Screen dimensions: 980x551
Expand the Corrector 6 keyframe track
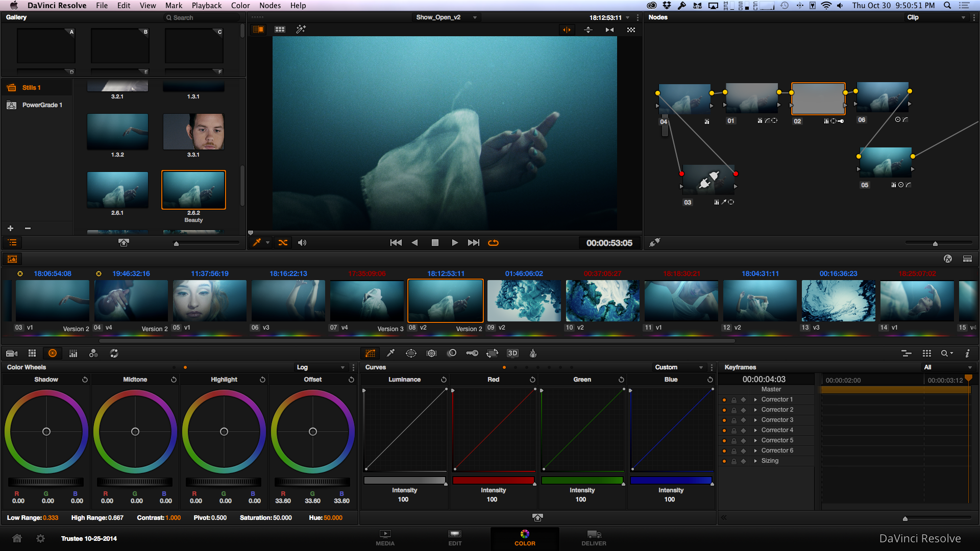[755, 450]
